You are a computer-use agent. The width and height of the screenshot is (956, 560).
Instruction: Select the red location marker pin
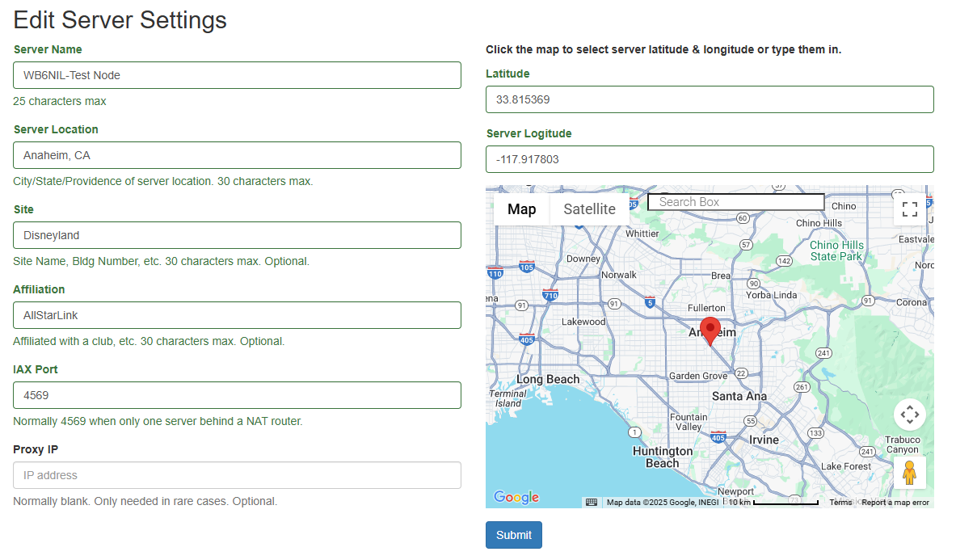pyautogui.click(x=710, y=331)
